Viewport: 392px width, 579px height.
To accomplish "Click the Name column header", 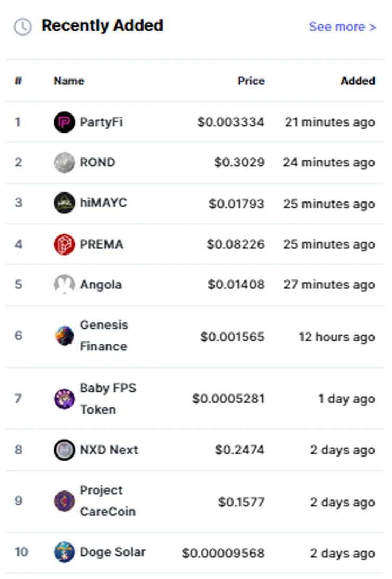I will [69, 81].
